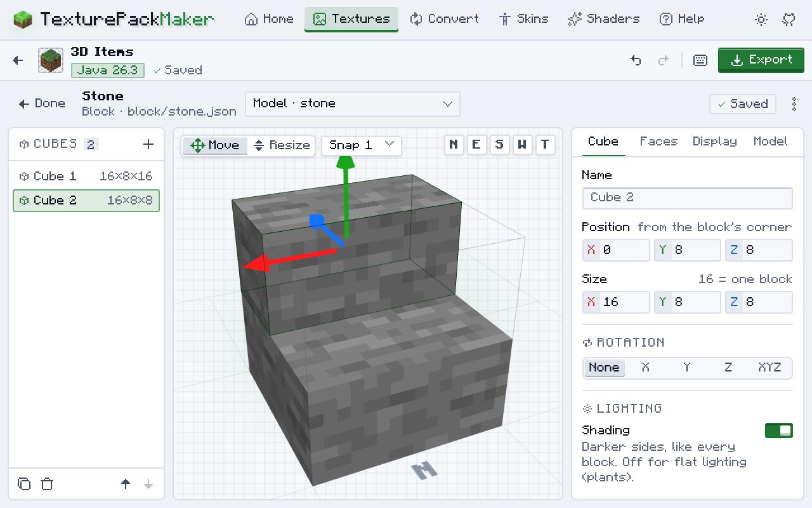Image resolution: width=812 pixels, height=508 pixels.
Task: Open keyboard shortcuts icon
Action: pos(700,60)
